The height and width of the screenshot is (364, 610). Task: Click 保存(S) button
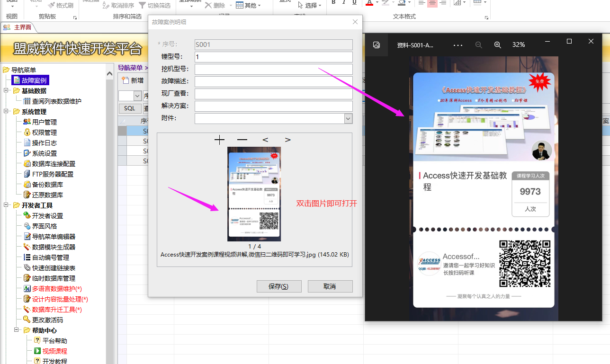click(x=279, y=286)
